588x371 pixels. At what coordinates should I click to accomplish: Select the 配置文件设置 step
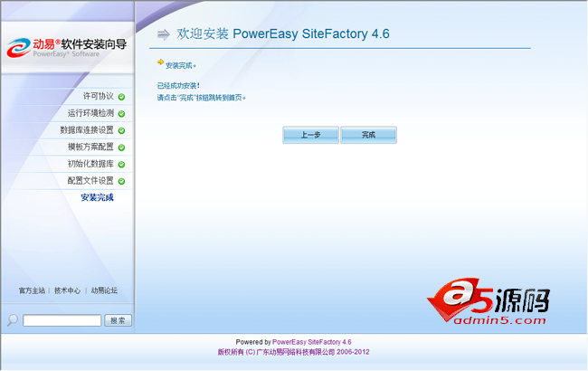coord(90,181)
